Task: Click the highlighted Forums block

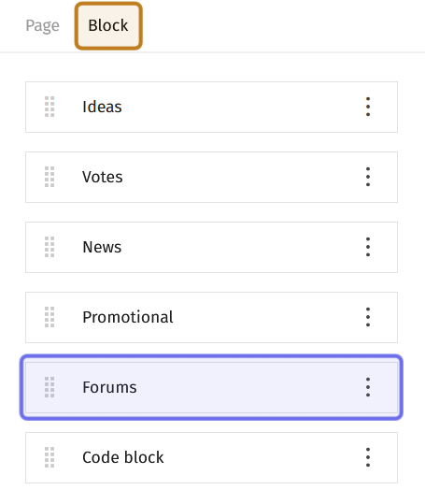Action: click(x=211, y=387)
